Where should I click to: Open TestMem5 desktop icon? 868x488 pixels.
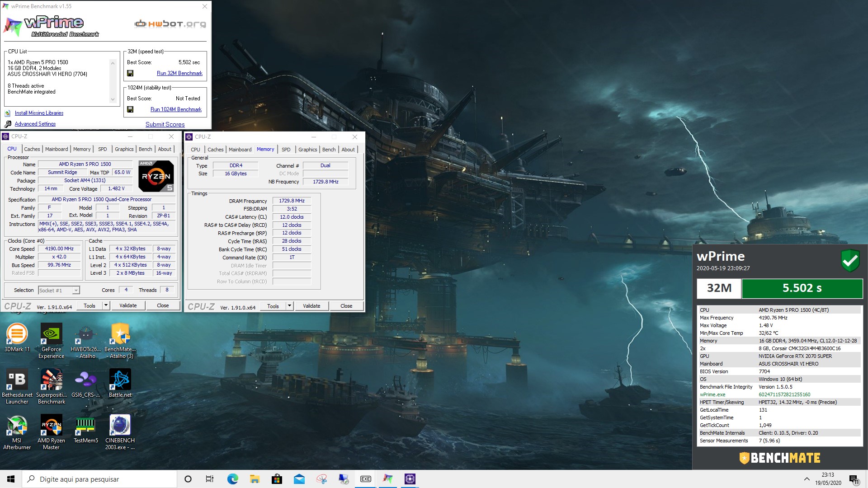click(86, 429)
